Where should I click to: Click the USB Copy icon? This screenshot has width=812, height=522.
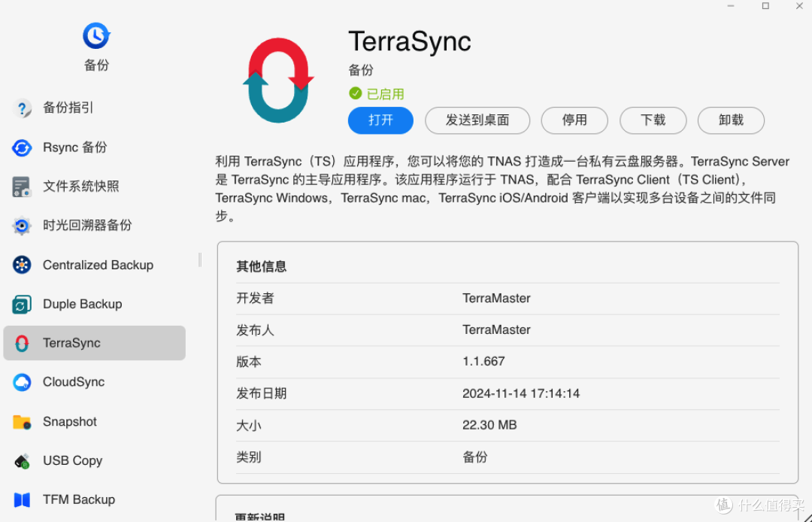coord(22,461)
